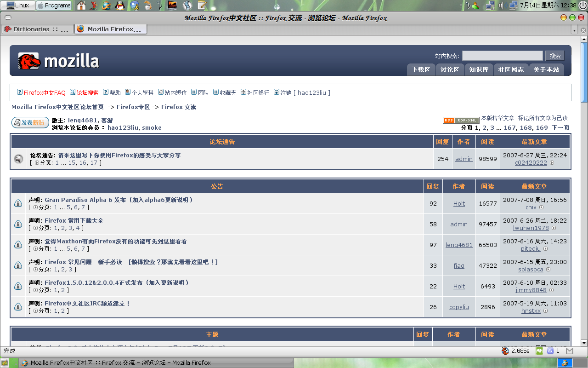588x368 pixels.
Task: Open the 论坛搜索 link
Action: [87, 92]
